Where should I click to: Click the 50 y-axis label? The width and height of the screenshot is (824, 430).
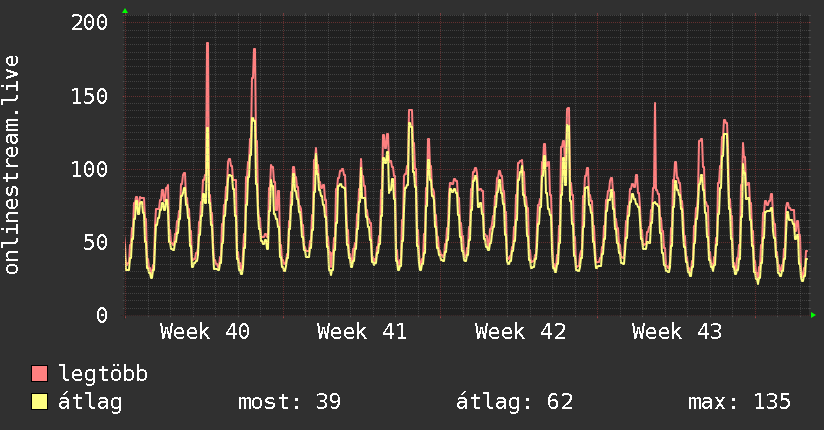point(96,242)
